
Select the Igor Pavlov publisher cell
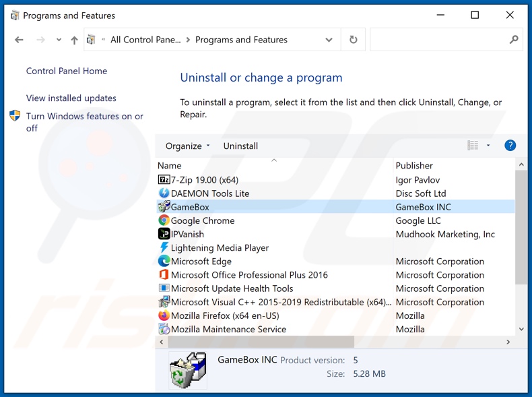point(418,180)
